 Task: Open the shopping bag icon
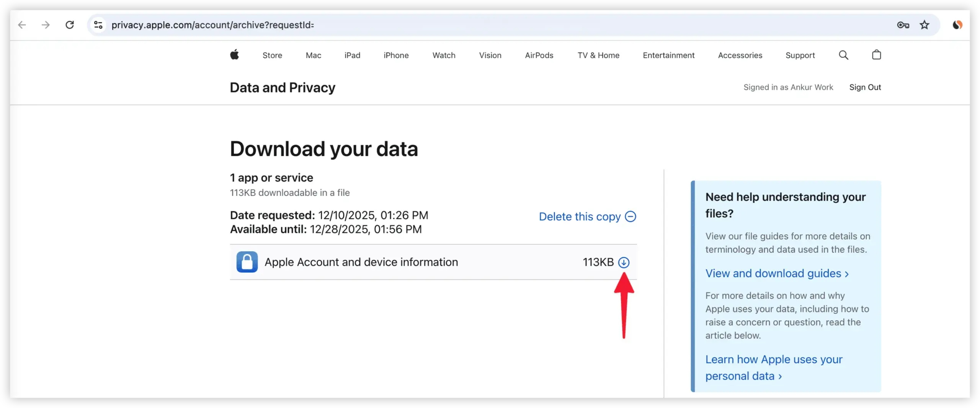click(876, 55)
